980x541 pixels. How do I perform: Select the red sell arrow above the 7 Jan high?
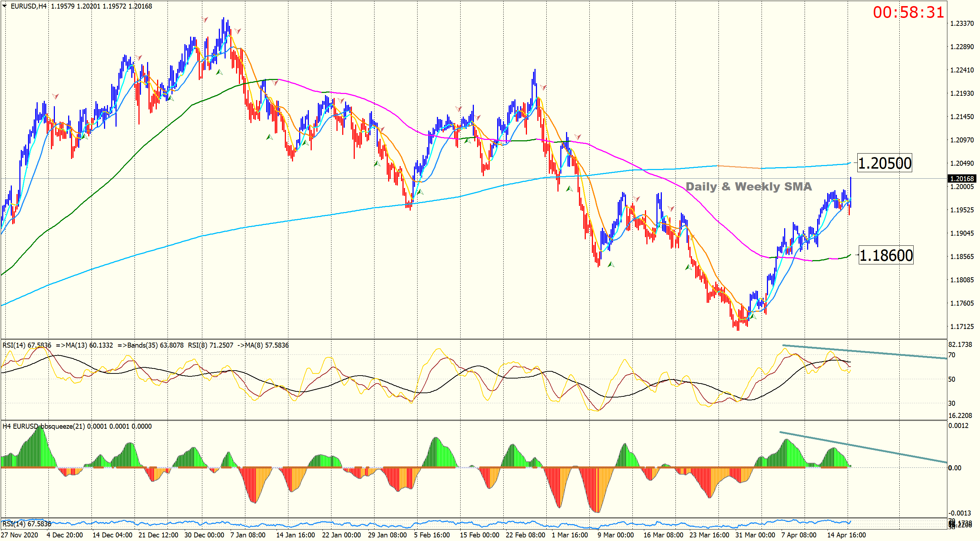[x=238, y=31]
